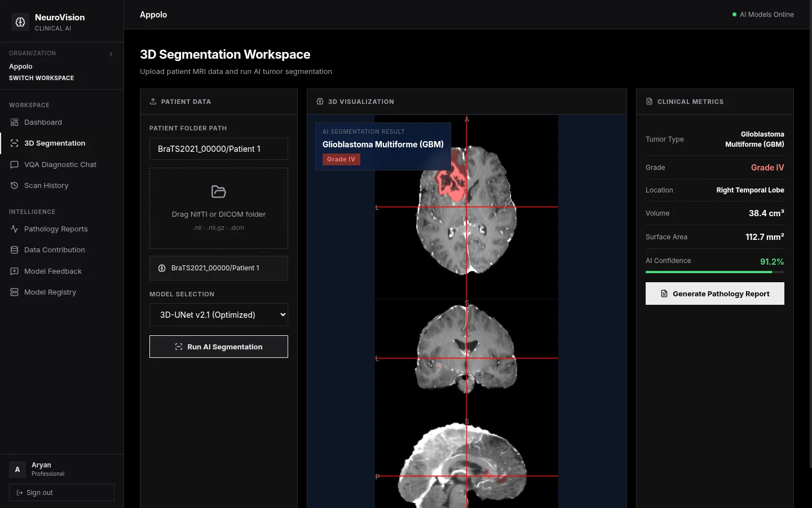Sign out of the Aryan account

(x=61, y=492)
